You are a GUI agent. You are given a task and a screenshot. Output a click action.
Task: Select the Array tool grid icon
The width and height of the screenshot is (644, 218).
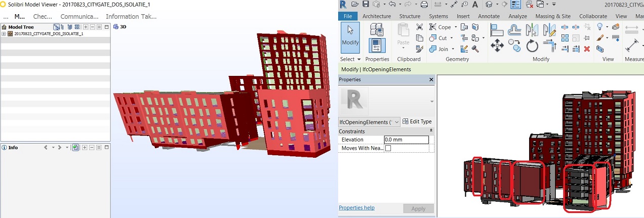(x=565, y=38)
